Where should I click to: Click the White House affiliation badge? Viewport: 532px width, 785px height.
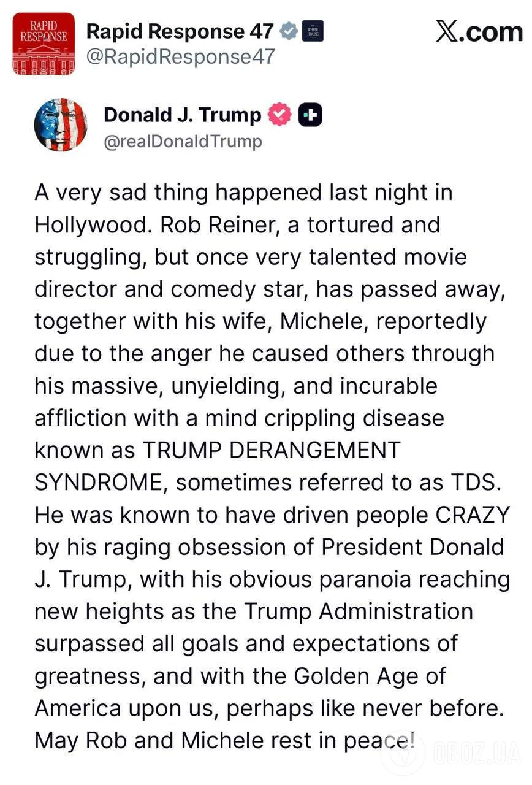pos(313,31)
